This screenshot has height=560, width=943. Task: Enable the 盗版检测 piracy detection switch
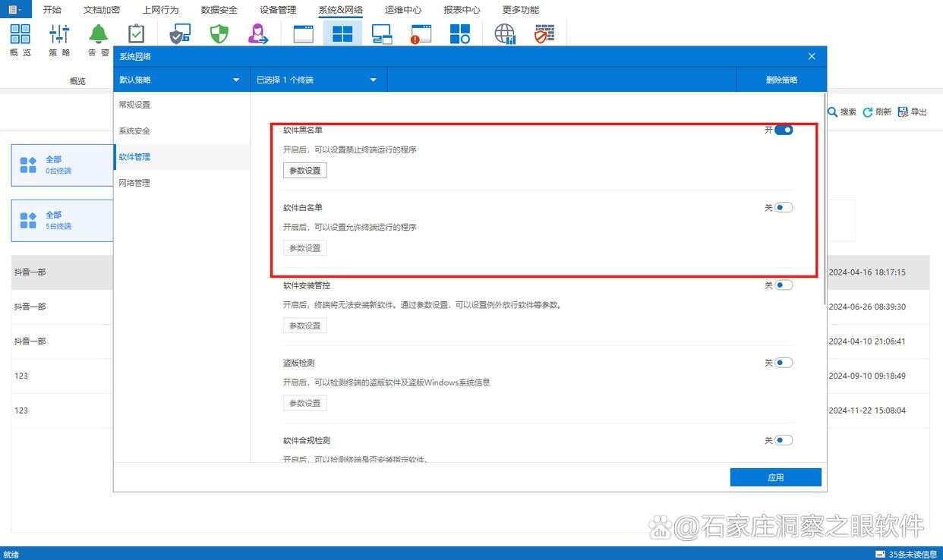click(x=783, y=362)
